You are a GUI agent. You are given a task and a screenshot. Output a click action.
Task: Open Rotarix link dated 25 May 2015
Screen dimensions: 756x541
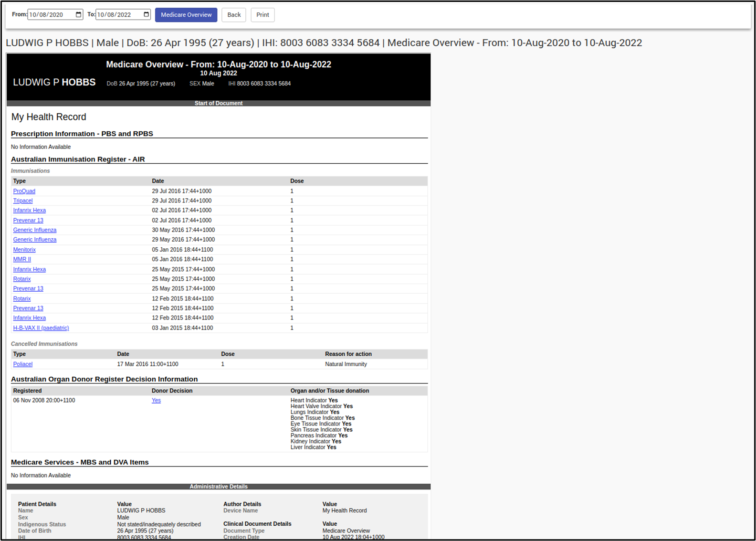point(22,279)
